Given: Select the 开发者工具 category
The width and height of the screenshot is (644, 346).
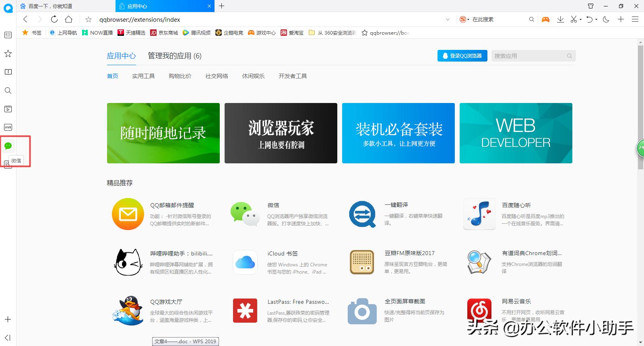Looking at the screenshot, I should 293,76.
